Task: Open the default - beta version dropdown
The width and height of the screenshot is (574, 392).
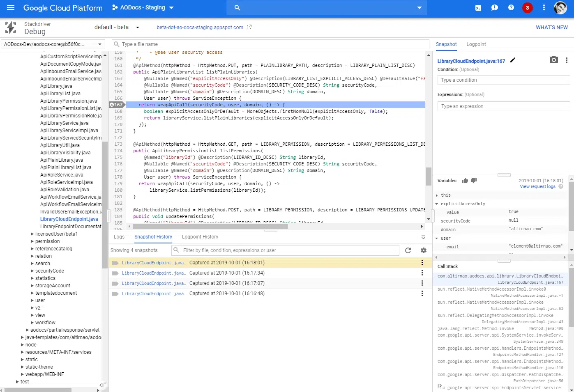Action: (x=117, y=27)
